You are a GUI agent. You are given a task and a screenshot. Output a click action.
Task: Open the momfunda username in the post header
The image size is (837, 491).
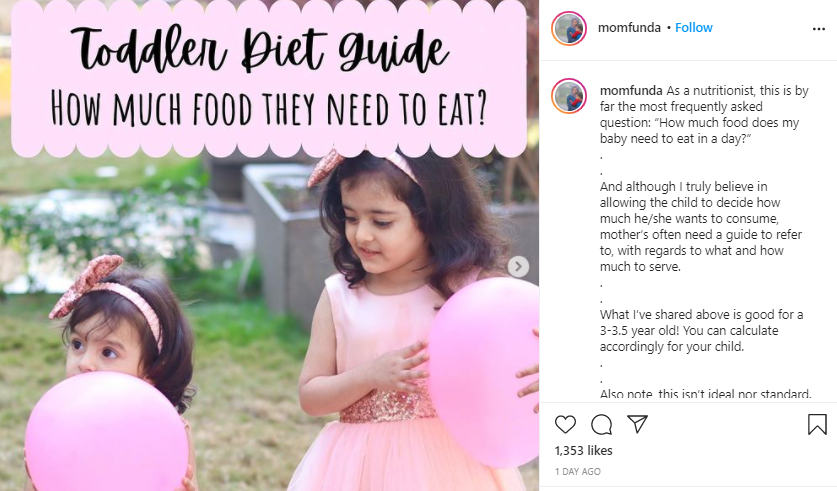pos(629,28)
